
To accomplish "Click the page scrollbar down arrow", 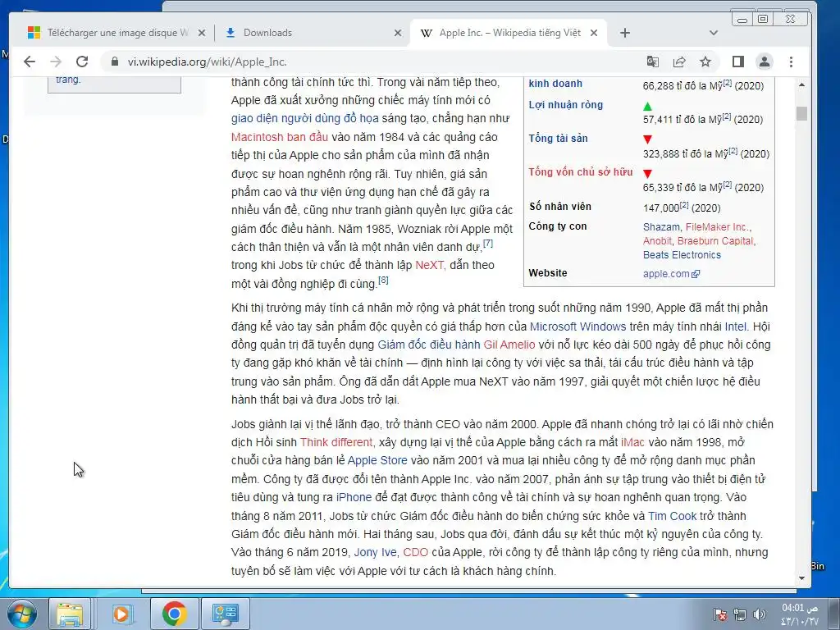I will point(801,578).
